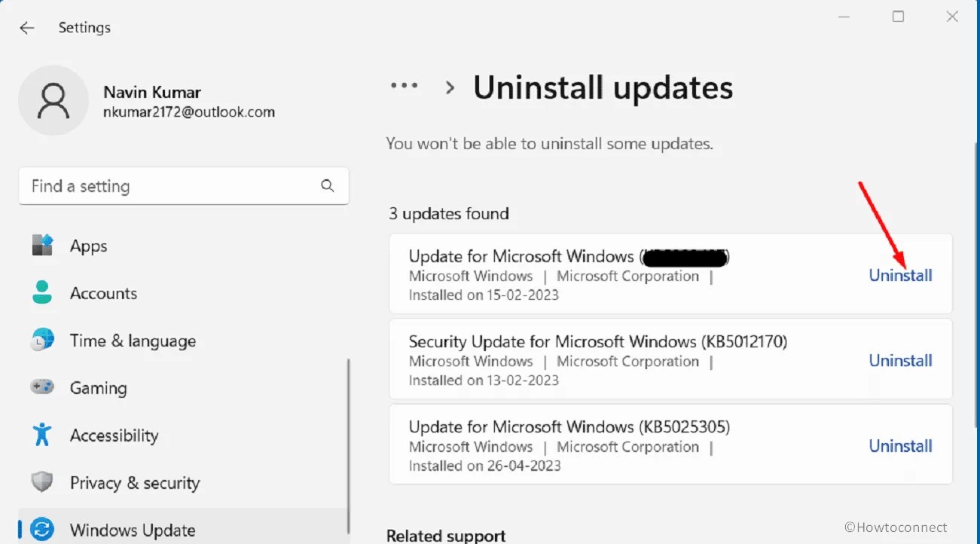The width and height of the screenshot is (980, 544).
Task: Select the Howtoconnect watermark text
Action: (x=896, y=527)
